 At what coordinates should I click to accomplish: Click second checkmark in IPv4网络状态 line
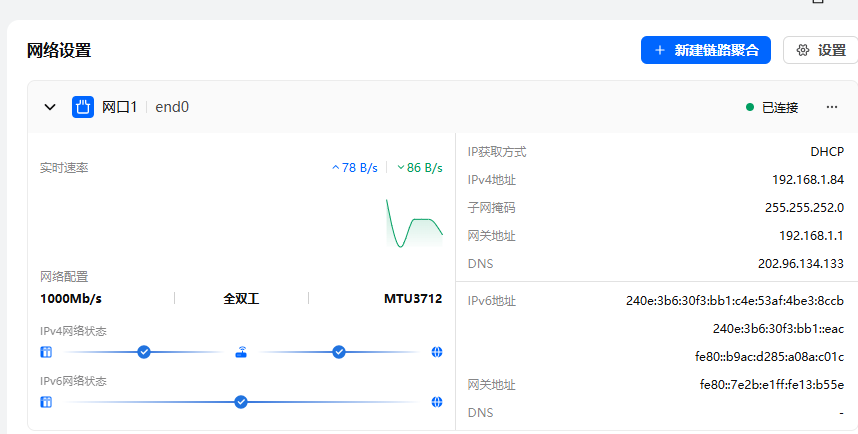(339, 352)
